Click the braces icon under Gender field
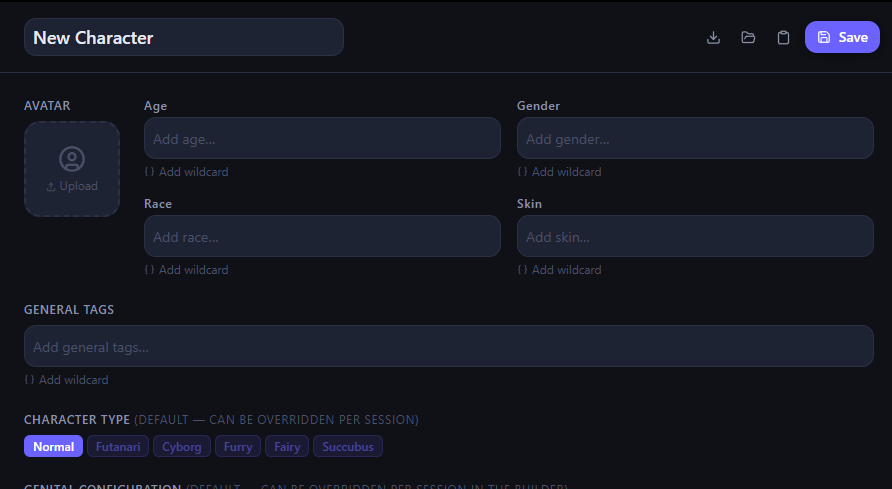Screen dimensions: 892x489 [522, 172]
